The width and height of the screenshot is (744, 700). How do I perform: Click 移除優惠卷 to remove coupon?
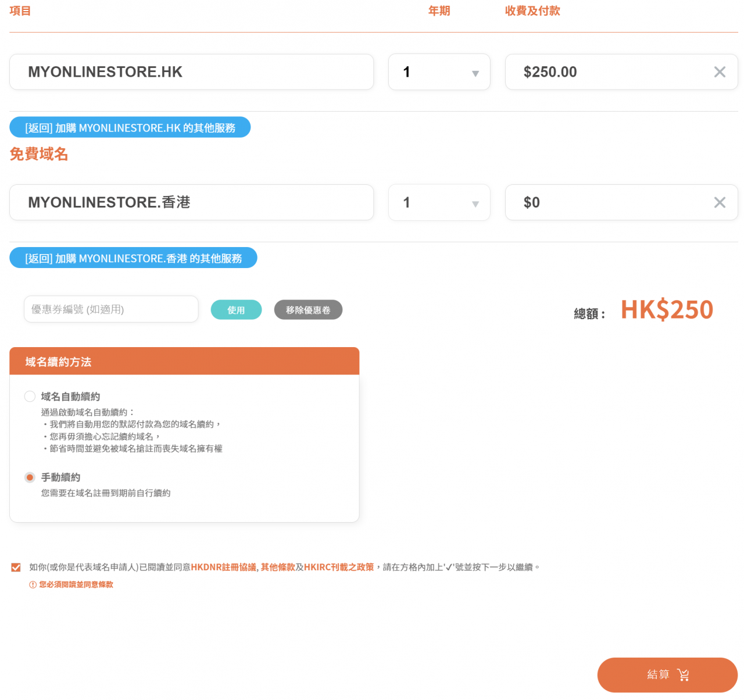pos(308,309)
